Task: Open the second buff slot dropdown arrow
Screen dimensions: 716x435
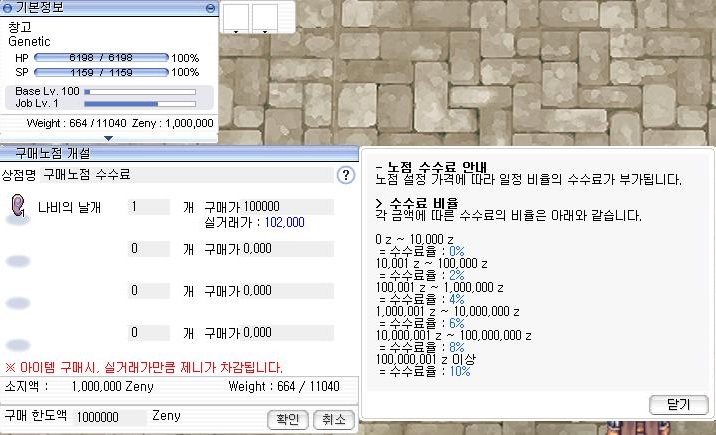Action: click(266, 32)
